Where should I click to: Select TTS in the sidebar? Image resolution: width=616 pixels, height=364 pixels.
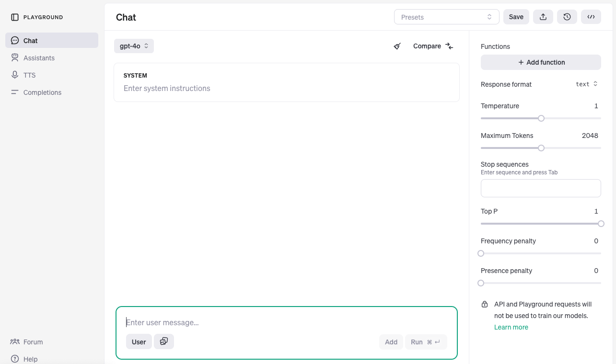[29, 75]
